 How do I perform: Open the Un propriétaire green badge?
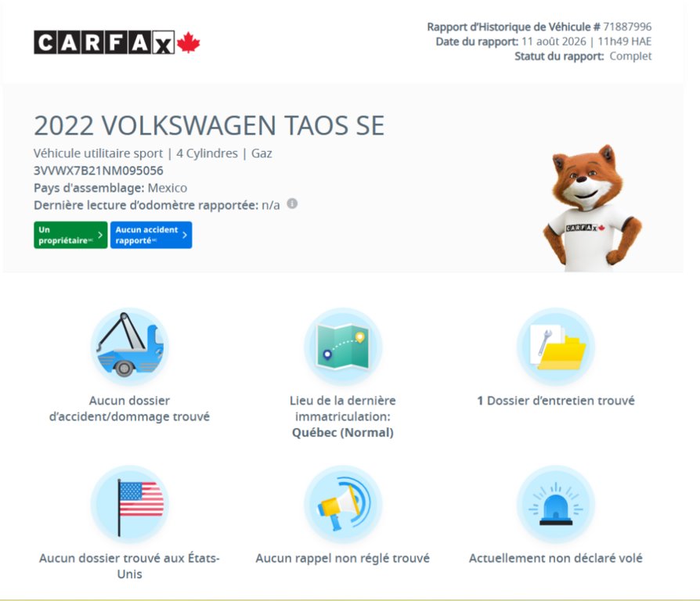70,235
